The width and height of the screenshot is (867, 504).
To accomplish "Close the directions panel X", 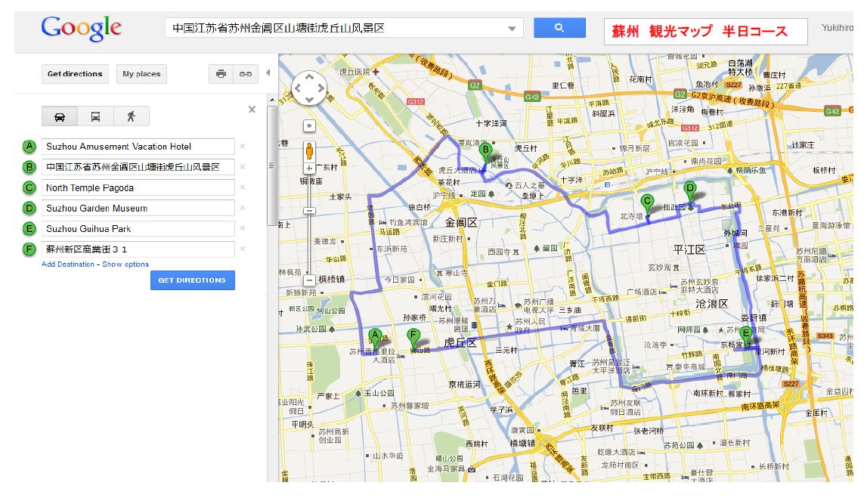I will tap(252, 110).
